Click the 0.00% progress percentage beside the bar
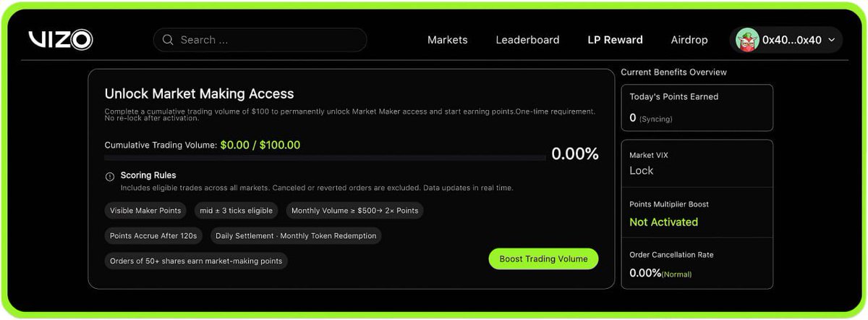 (x=575, y=153)
